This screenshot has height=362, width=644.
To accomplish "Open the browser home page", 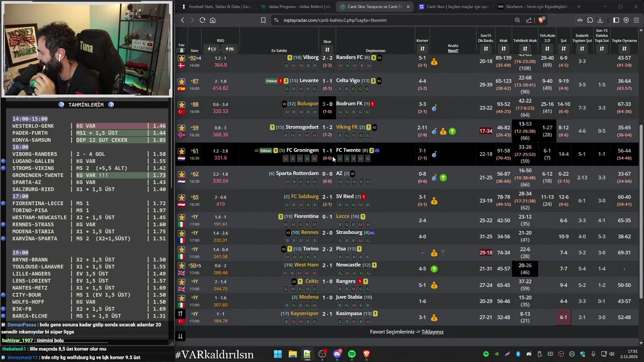I will (213, 20).
